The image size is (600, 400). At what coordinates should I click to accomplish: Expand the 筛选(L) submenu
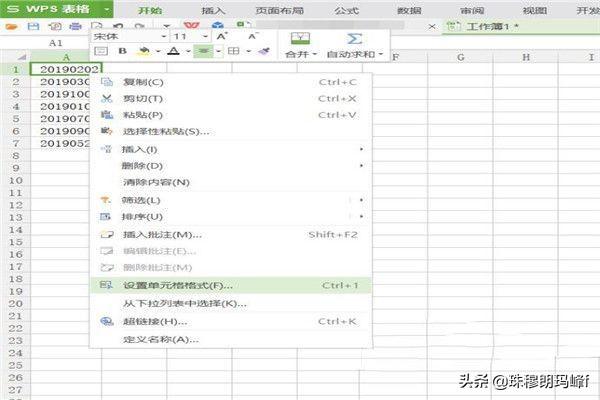tap(231, 200)
